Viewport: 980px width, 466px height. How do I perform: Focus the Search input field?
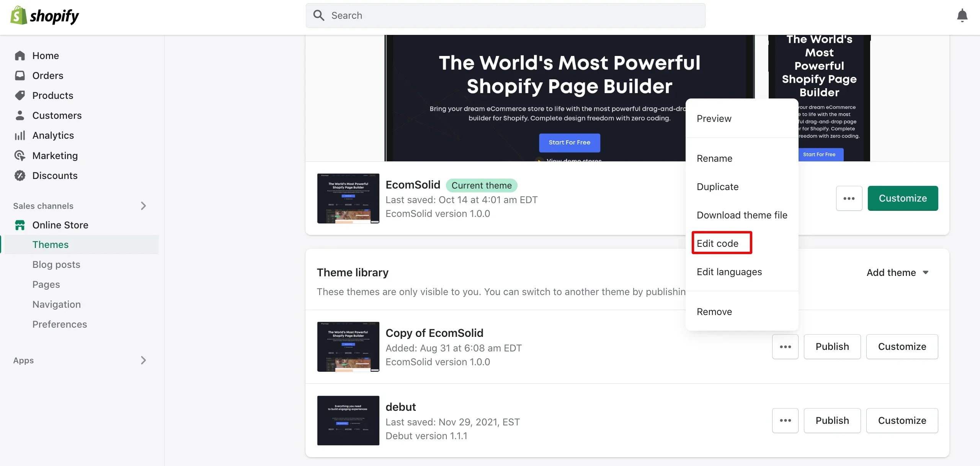505,15
